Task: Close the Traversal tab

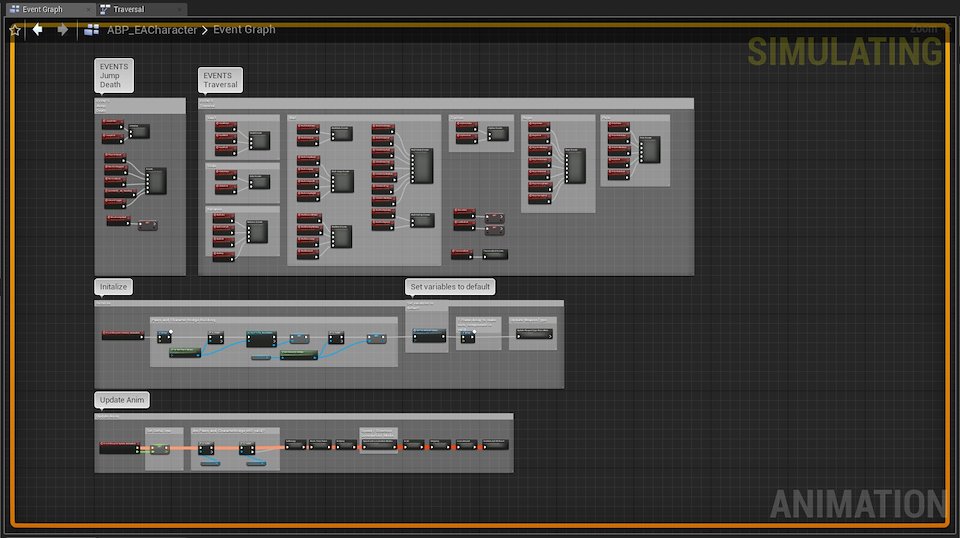Action: coord(179,9)
